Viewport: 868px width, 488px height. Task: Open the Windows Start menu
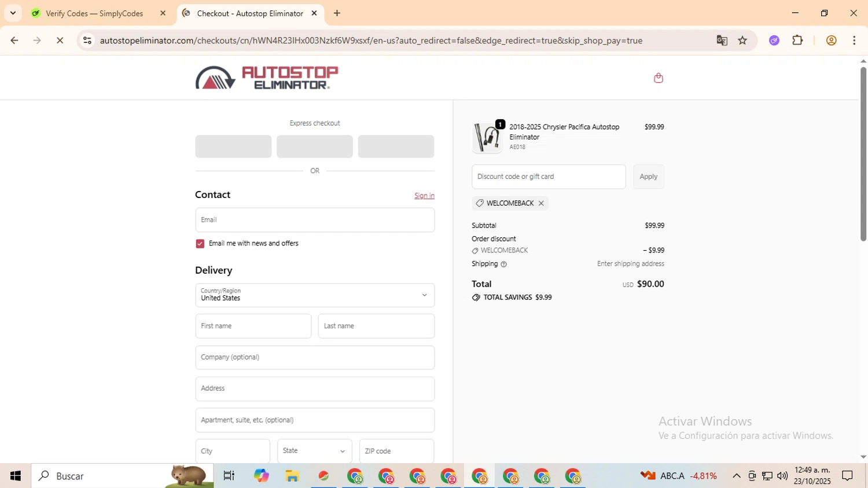click(x=16, y=476)
